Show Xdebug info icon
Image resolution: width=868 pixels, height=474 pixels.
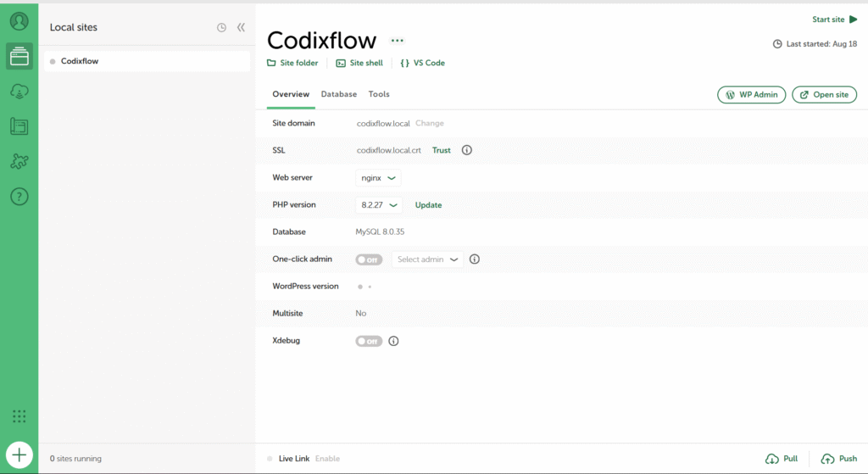(x=393, y=341)
